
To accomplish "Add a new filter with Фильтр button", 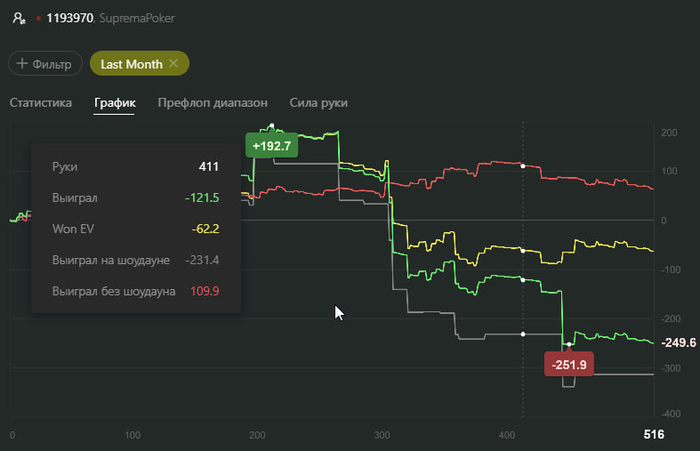I will (45, 64).
